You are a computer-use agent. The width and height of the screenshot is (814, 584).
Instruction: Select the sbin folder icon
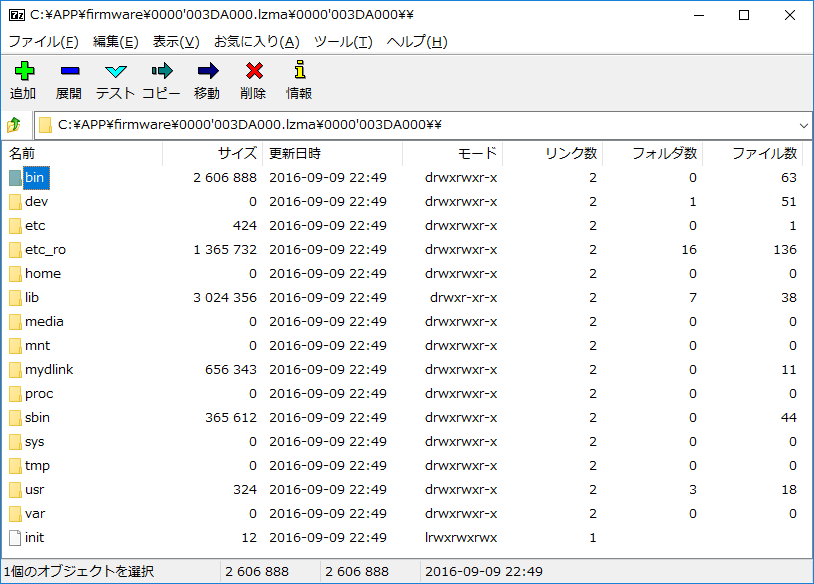point(15,418)
